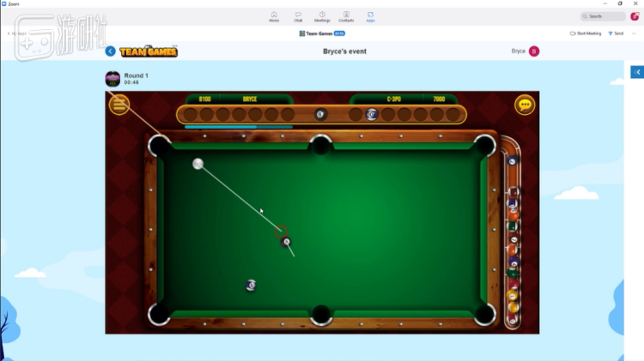Screen dimensions: 644x361
Task: Expand the blue side panel chevron
Action: click(x=637, y=72)
